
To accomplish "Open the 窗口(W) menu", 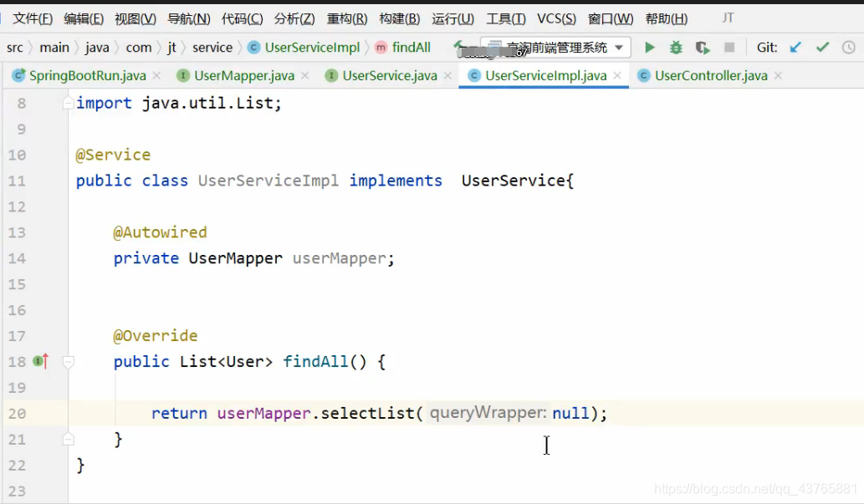I will [x=611, y=18].
